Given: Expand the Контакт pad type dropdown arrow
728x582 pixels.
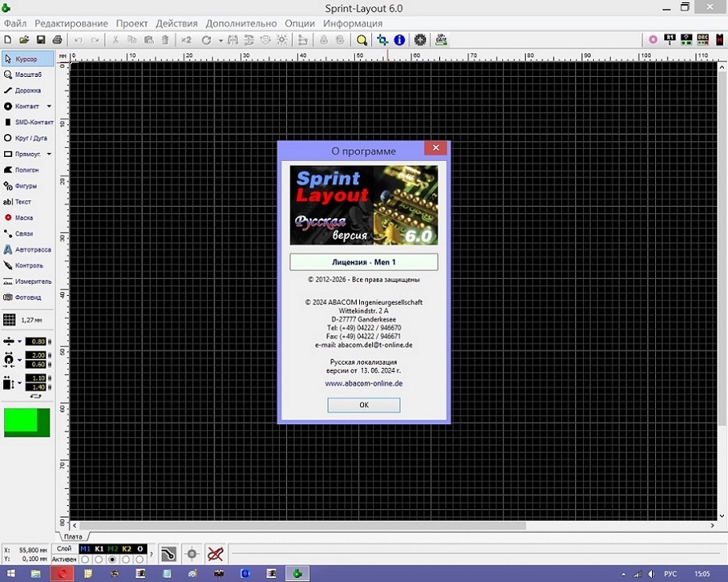Looking at the screenshot, I should (48, 106).
